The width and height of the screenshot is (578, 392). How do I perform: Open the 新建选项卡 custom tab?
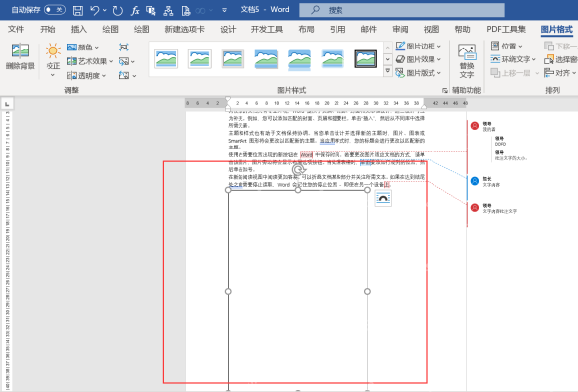(185, 29)
